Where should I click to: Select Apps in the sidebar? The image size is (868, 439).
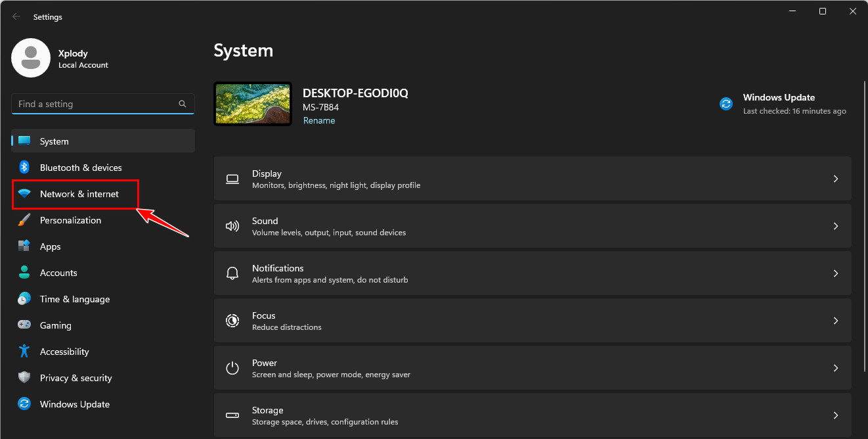[x=50, y=246]
